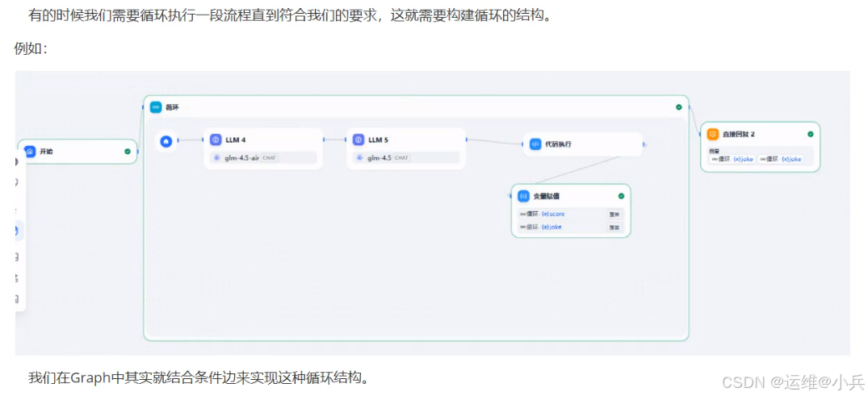Click the green check on 循环 header
The height and width of the screenshot is (396, 868).
tap(679, 107)
